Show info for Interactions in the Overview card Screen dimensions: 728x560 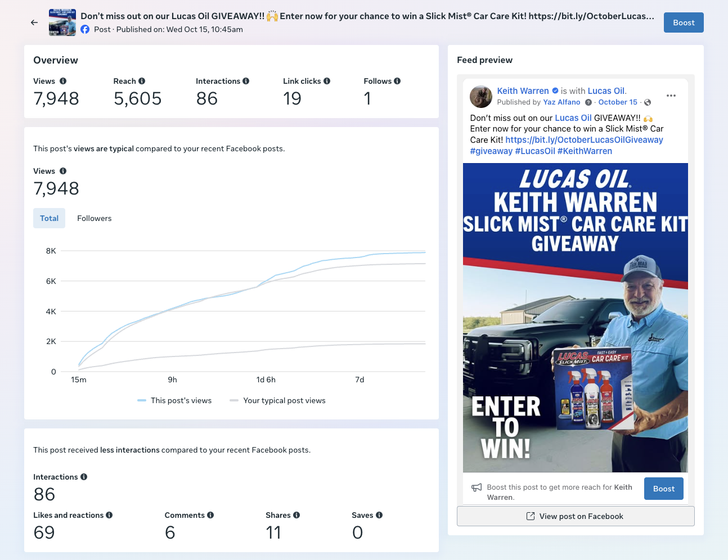[246, 81]
